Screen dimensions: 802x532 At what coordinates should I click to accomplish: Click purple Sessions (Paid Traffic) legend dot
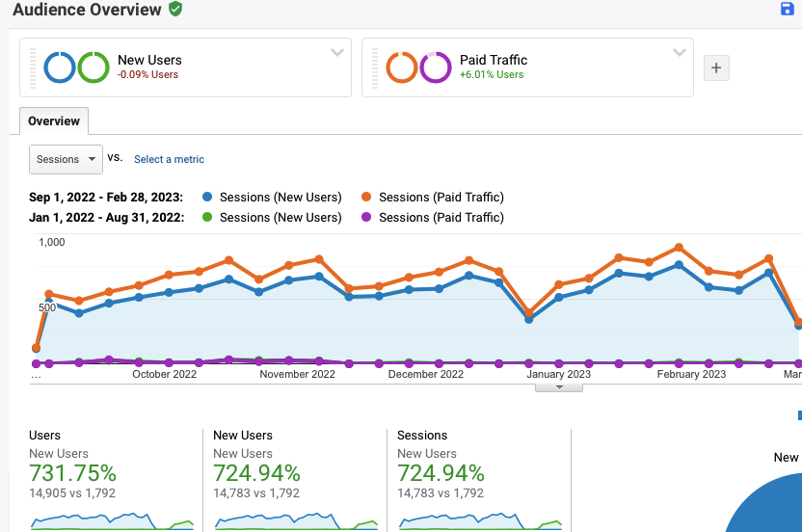366,217
